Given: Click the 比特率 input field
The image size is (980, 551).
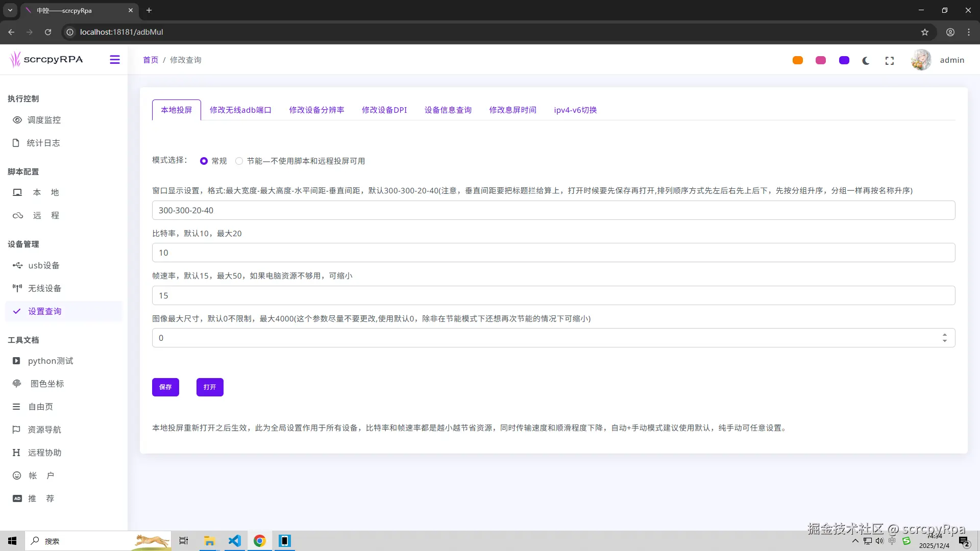Looking at the screenshot, I should point(553,253).
